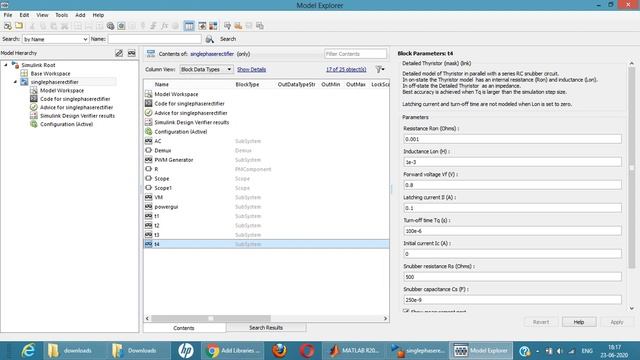Click the Inductance Lon input field
Image resolution: width=640 pixels, height=360 pixels.
(512, 162)
